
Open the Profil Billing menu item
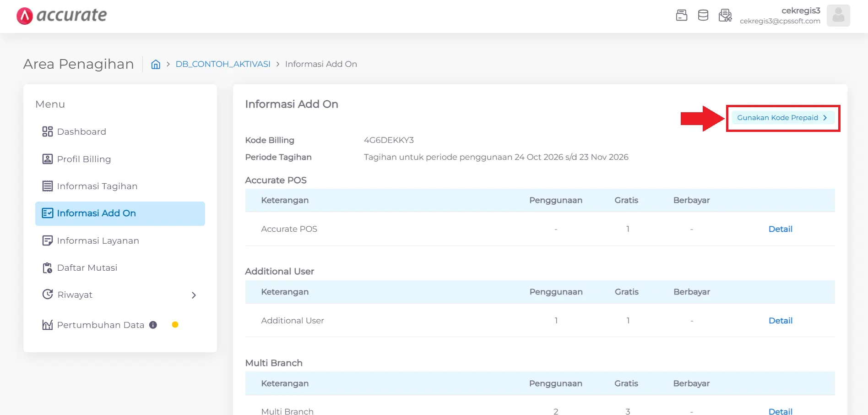[120, 159]
